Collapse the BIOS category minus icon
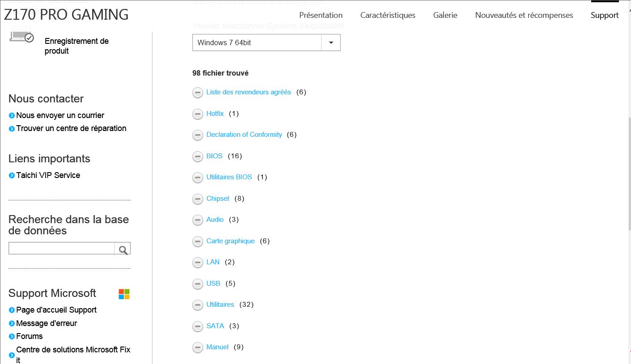 198,157
